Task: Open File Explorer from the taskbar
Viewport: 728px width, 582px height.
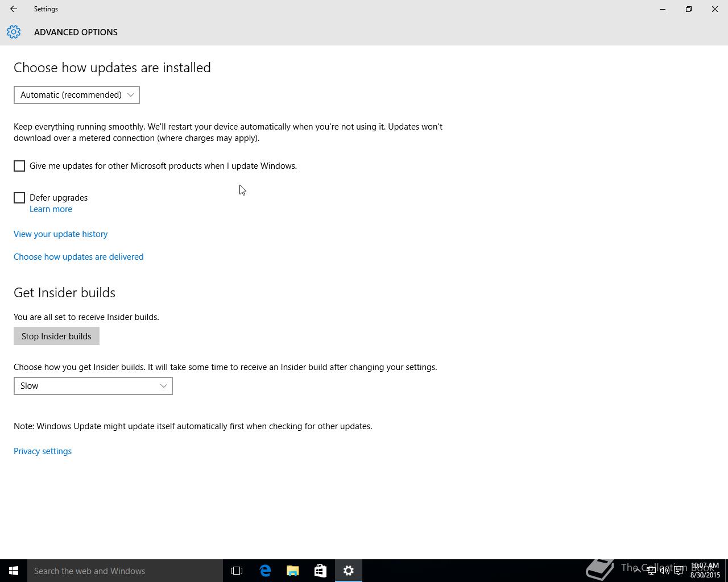Action: point(293,571)
